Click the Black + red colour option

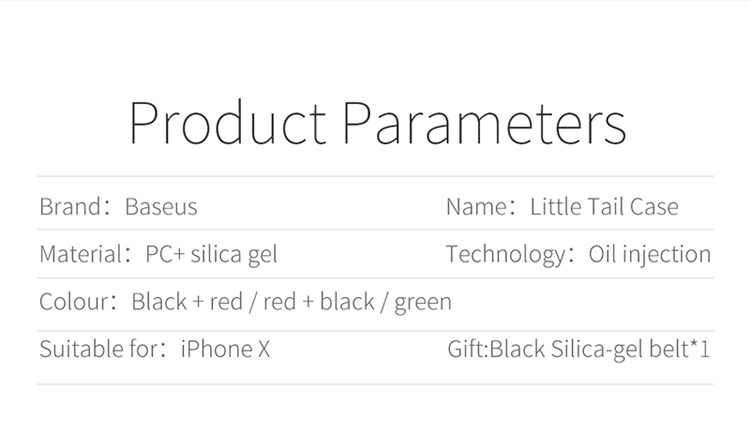187,302
